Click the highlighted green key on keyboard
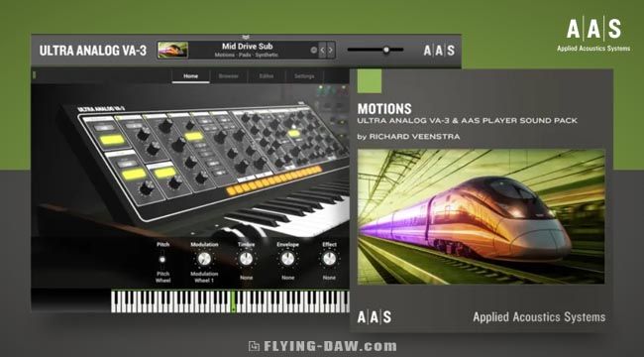Screen dimensions: 644x357 233,301
